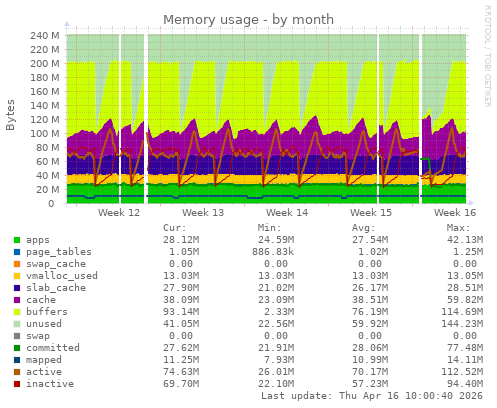Click buffers minimum value 2.33M

pos(279,312)
